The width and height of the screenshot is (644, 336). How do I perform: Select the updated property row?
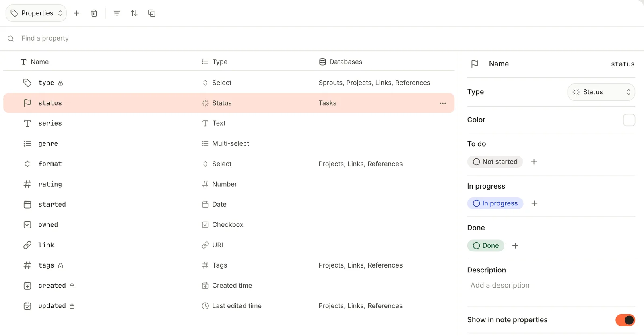tap(229, 306)
